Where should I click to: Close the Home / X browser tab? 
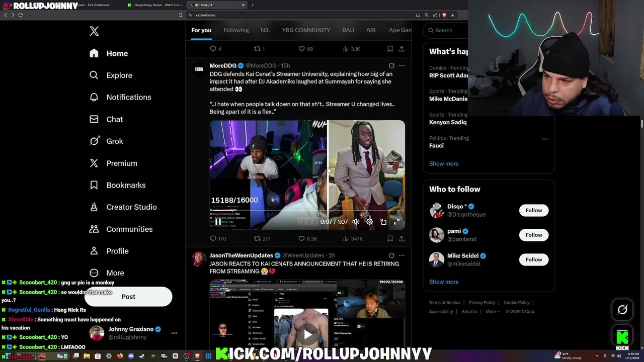(x=243, y=5)
